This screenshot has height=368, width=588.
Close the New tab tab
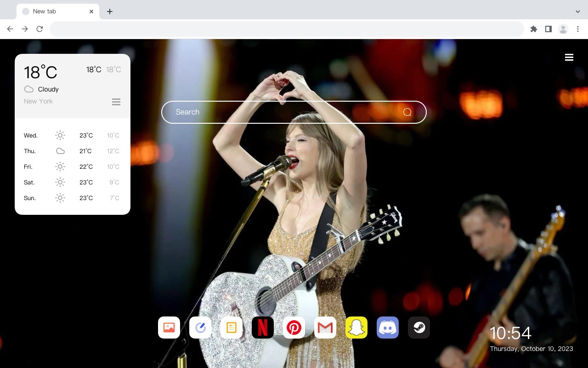[91, 11]
